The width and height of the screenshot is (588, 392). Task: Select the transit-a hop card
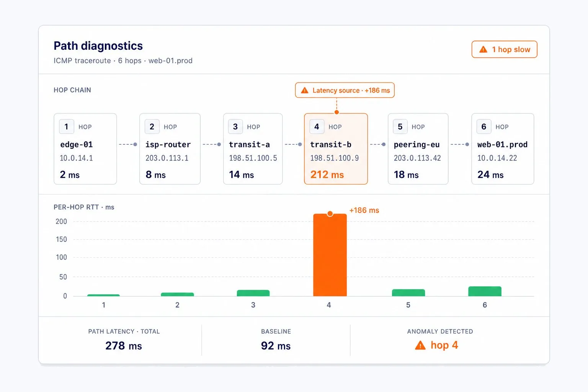pos(253,149)
